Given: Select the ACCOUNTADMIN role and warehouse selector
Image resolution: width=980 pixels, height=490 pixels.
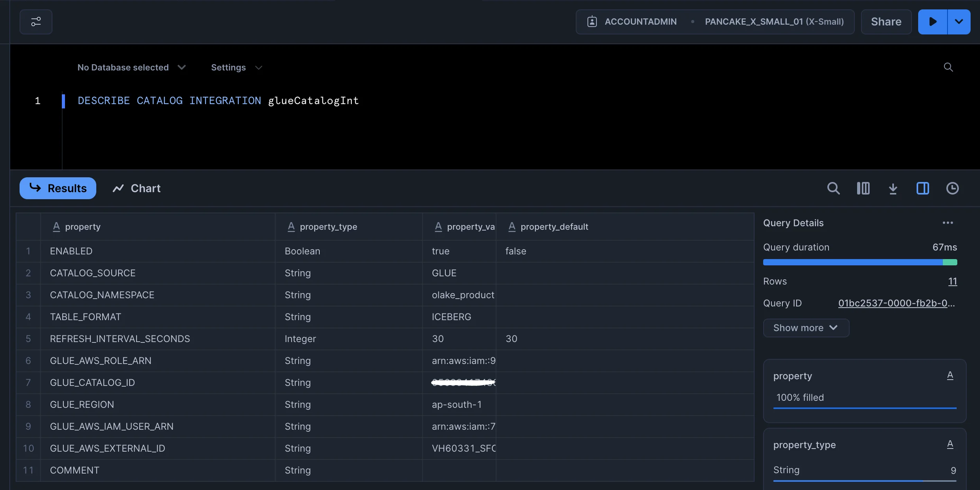Looking at the screenshot, I should (x=715, y=22).
